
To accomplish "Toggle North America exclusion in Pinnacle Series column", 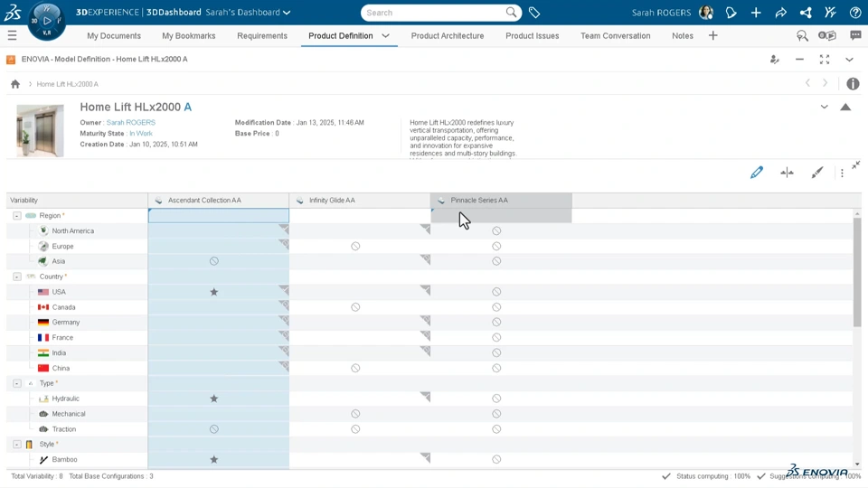I will [496, 230].
